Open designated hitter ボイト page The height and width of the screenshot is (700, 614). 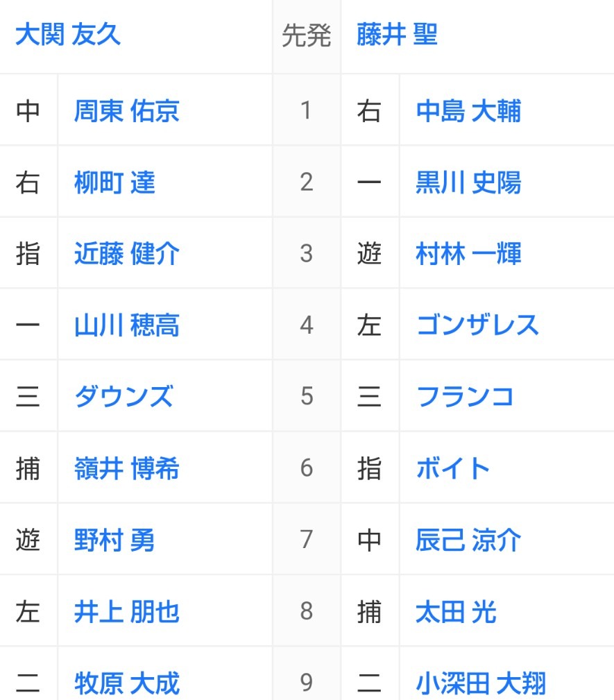pyautogui.click(x=452, y=468)
